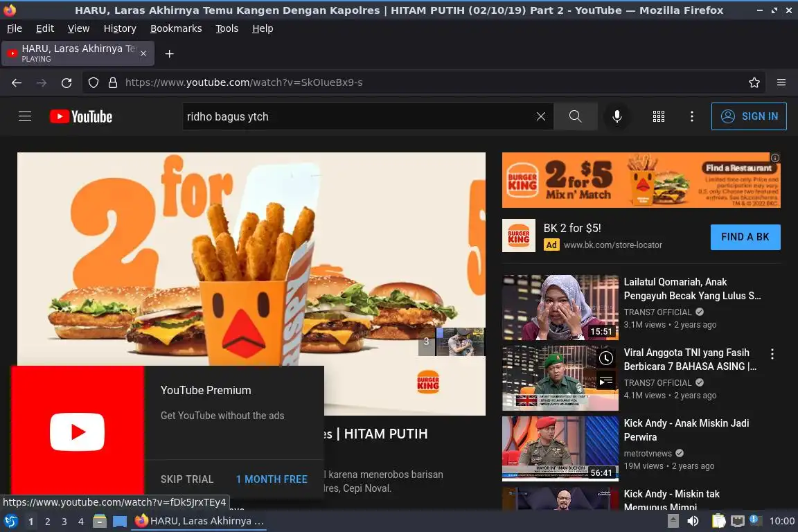Go to YouTube home via logo

[x=81, y=116]
